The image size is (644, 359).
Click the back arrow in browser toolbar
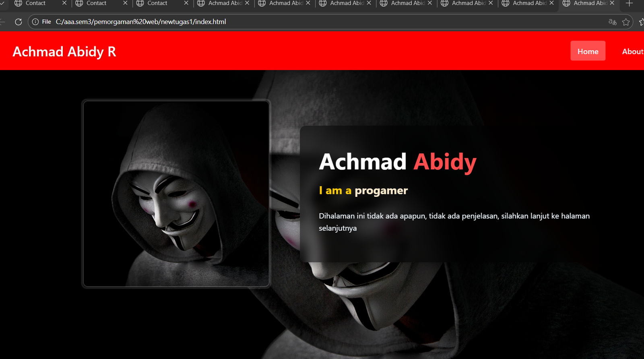(2, 22)
